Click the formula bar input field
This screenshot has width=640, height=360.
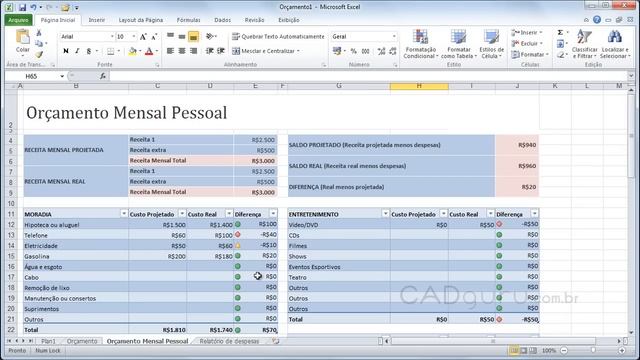(368, 76)
